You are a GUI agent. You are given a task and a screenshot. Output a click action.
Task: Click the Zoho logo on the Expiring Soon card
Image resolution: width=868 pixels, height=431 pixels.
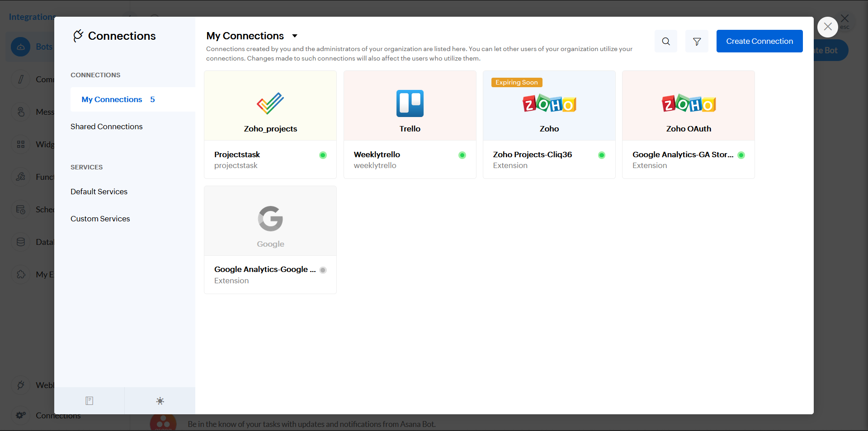click(x=549, y=103)
